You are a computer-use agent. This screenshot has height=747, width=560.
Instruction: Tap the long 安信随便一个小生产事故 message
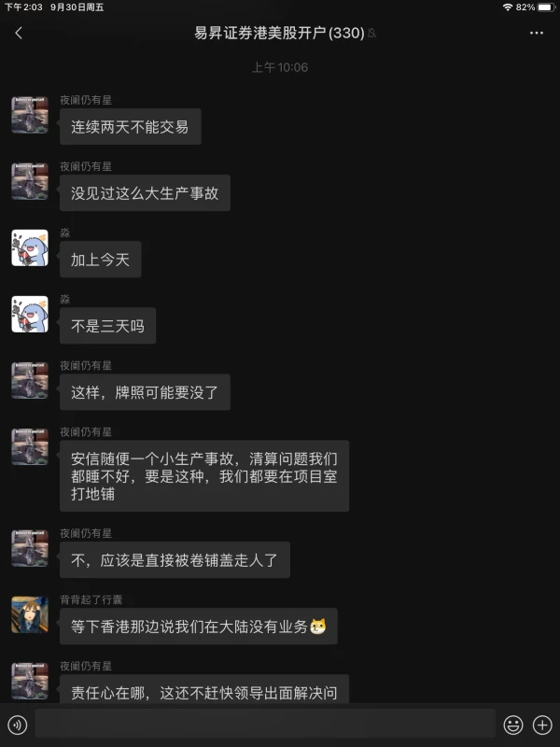(x=204, y=476)
